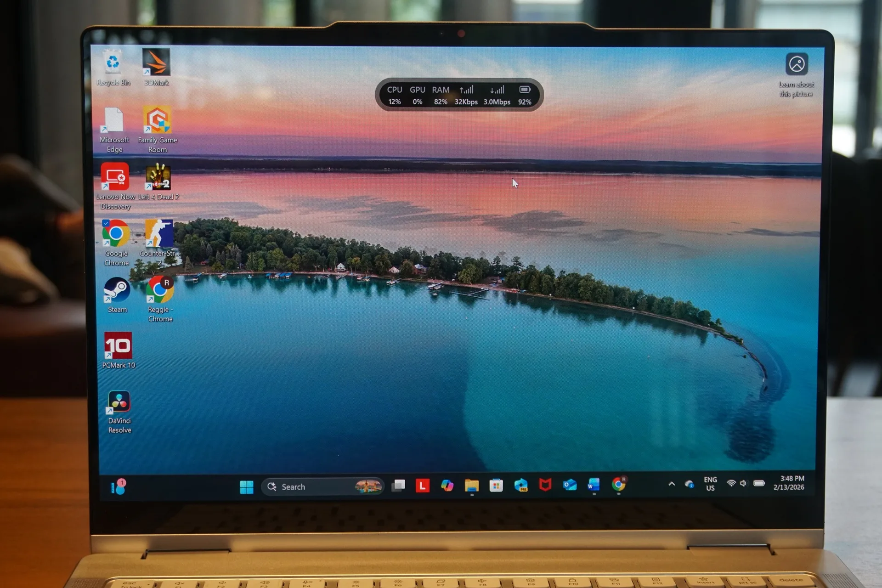
Task: Open File Explorer from the taskbar
Action: pyautogui.click(x=472, y=486)
